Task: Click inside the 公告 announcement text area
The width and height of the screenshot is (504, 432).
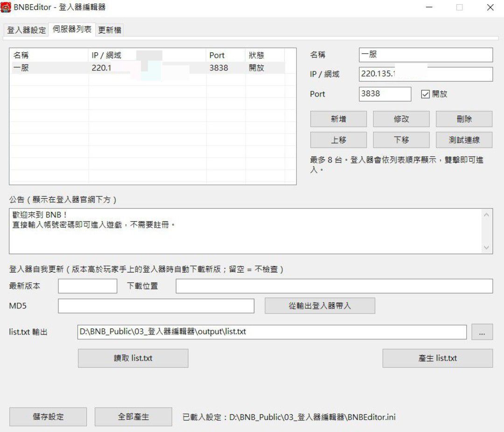Action: tap(245, 231)
